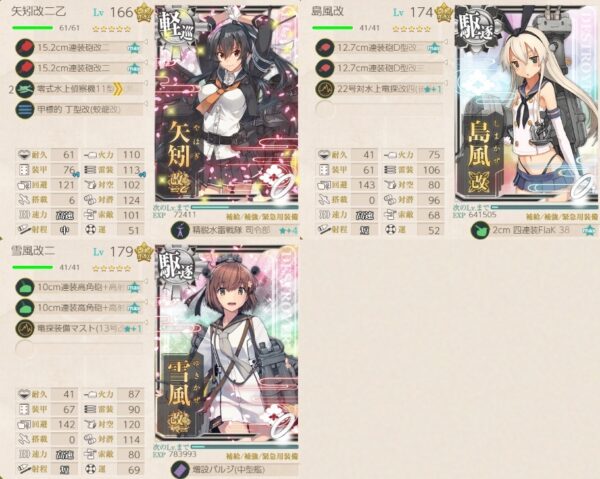This screenshot has height=479, width=600.
Task: Select Shimakaze's empty fourth equipment slot
Action: coord(380,109)
